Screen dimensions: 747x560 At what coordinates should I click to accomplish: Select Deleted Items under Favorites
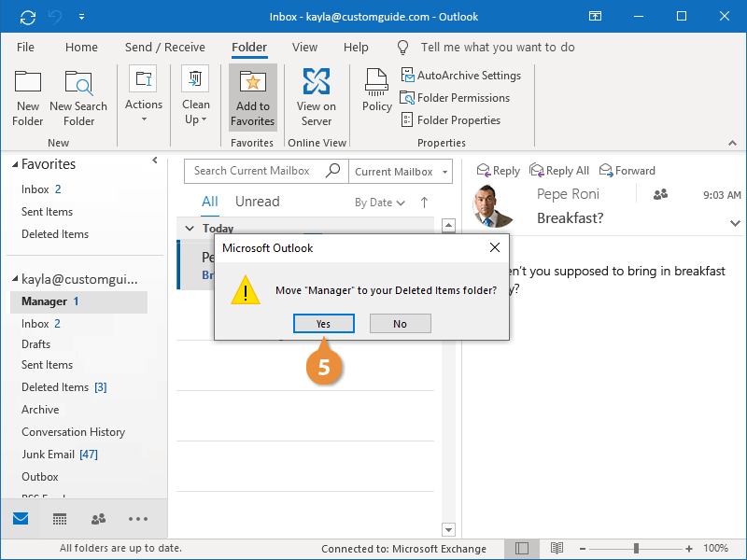coord(55,234)
